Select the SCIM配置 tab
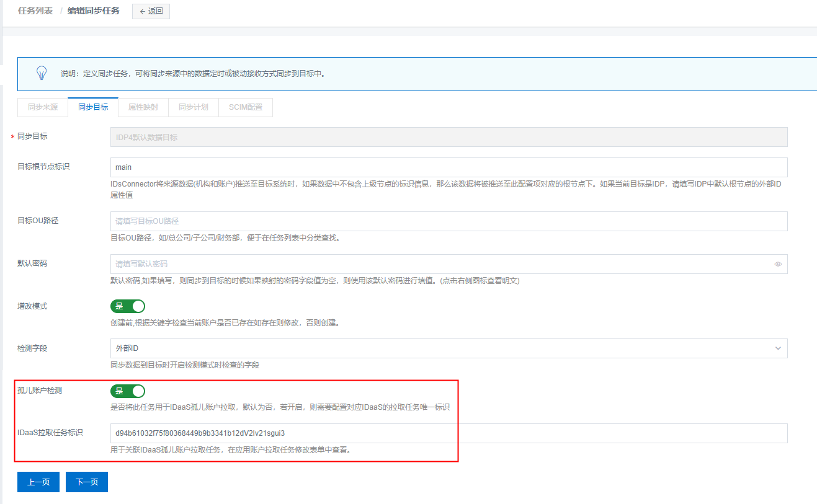This screenshot has height=504, width=817. [x=246, y=107]
